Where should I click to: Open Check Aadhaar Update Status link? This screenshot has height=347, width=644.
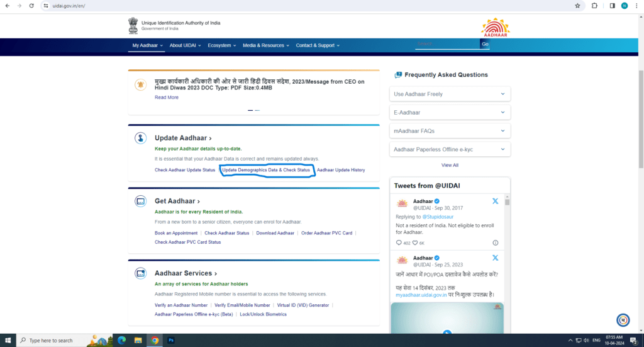coord(185,170)
